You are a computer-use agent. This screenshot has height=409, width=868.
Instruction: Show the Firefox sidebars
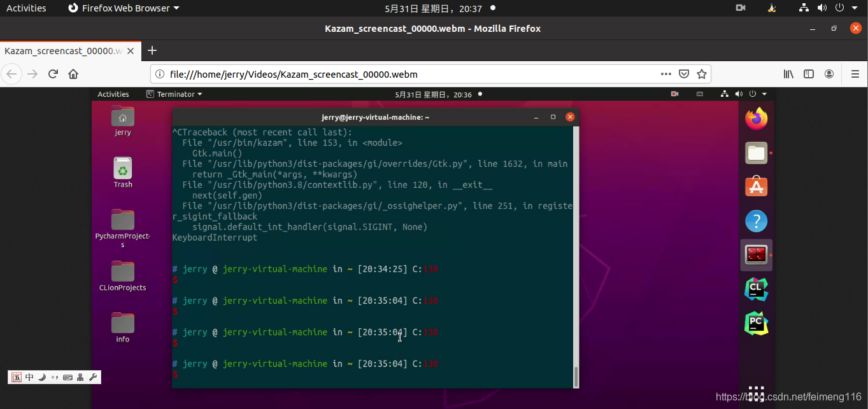(809, 74)
